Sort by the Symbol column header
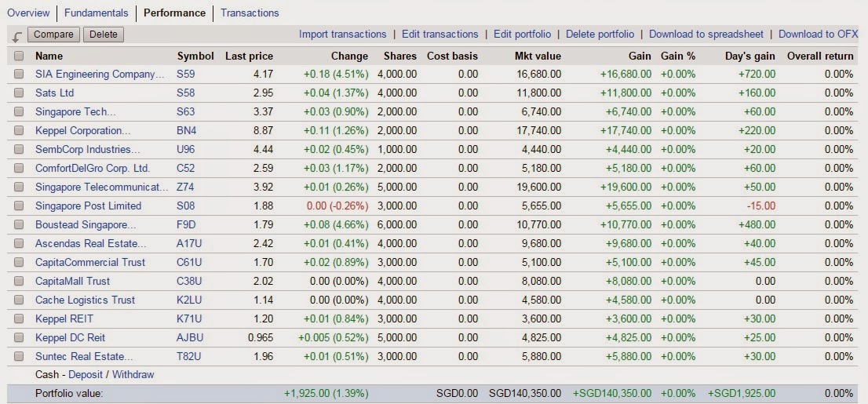The height and width of the screenshot is (404, 868). (195, 56)
